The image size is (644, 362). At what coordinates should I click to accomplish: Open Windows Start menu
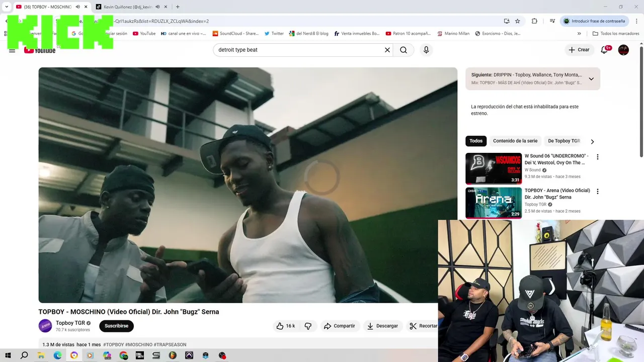coord(8,355)
